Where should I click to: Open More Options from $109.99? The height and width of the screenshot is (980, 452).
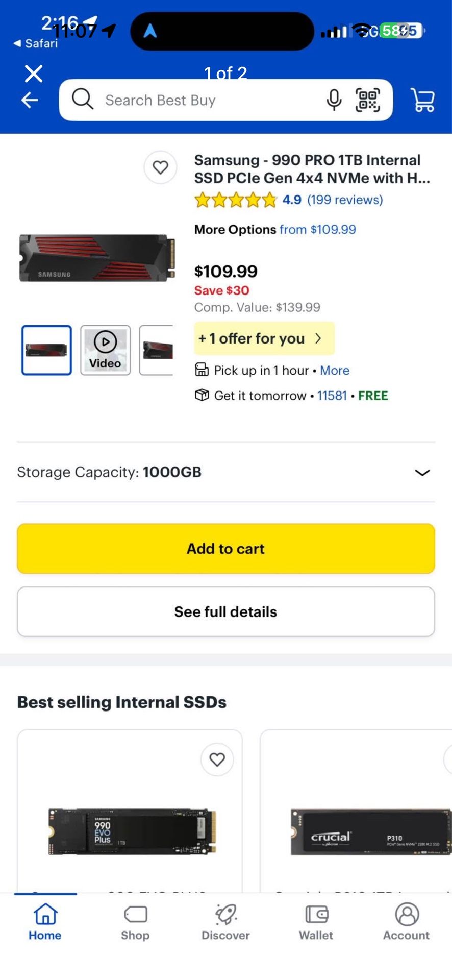(x=317, y=230)
